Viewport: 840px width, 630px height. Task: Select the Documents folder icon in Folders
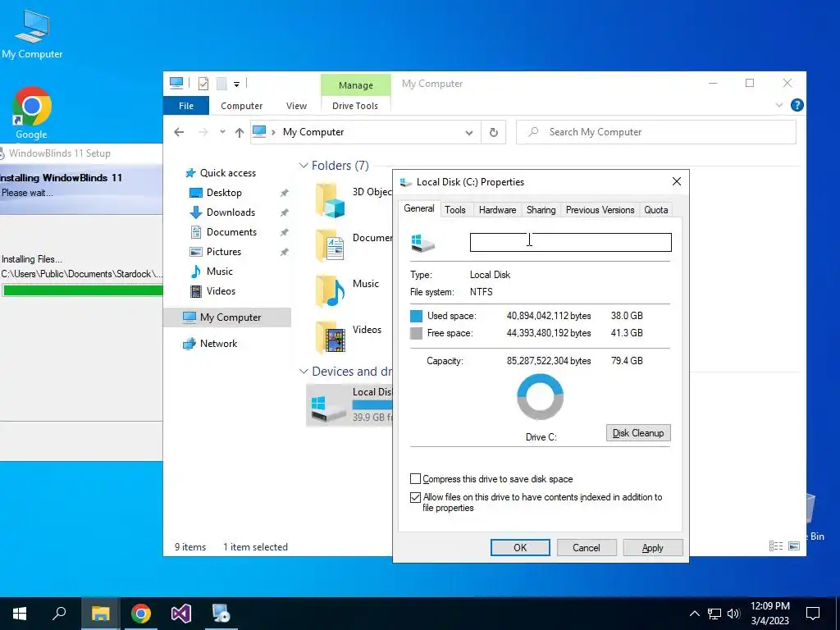330,245
